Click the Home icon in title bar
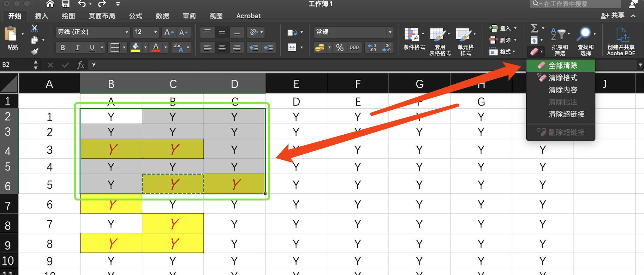The image size is (644, 275). click(50, 4)
